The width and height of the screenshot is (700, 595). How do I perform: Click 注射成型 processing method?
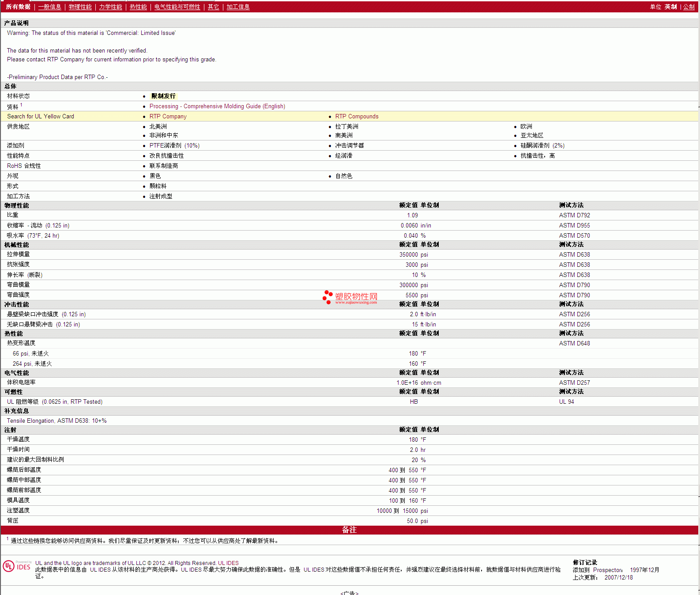click(161, 197)
